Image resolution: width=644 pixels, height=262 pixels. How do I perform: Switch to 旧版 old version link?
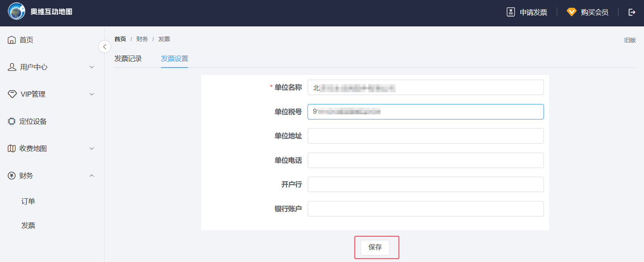pyautogui.click(x=630, y=40)
